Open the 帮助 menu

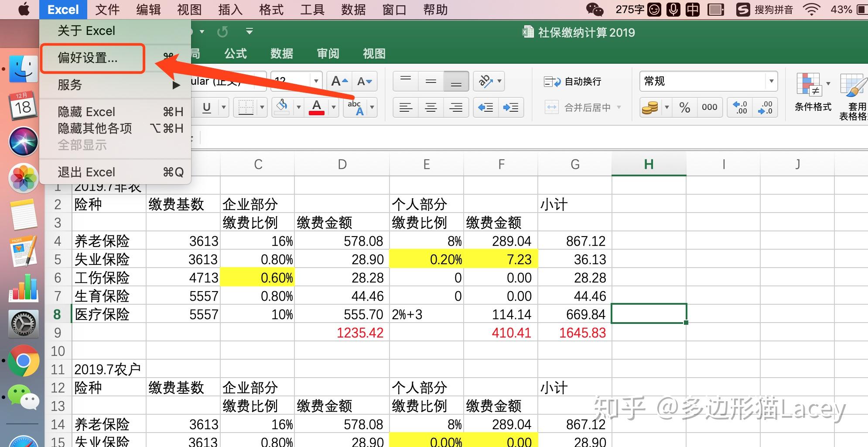coord(435,9)
